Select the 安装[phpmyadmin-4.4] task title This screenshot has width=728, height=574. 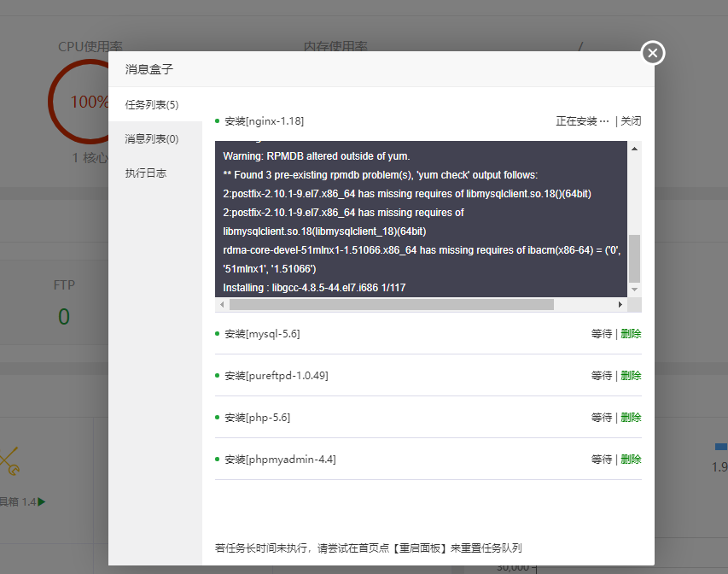[281, 460]
